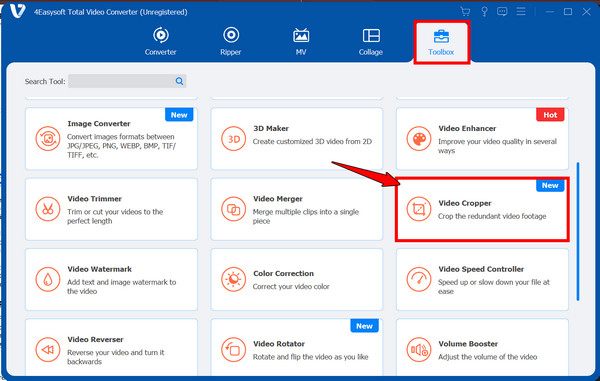Click 'Correct your video color' description

point(291,287)
